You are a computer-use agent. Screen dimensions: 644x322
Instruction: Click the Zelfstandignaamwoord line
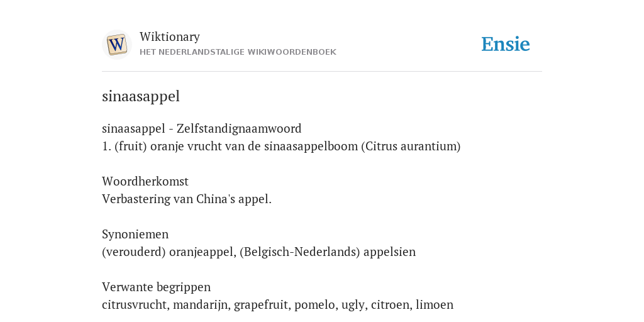coord(202,128)
